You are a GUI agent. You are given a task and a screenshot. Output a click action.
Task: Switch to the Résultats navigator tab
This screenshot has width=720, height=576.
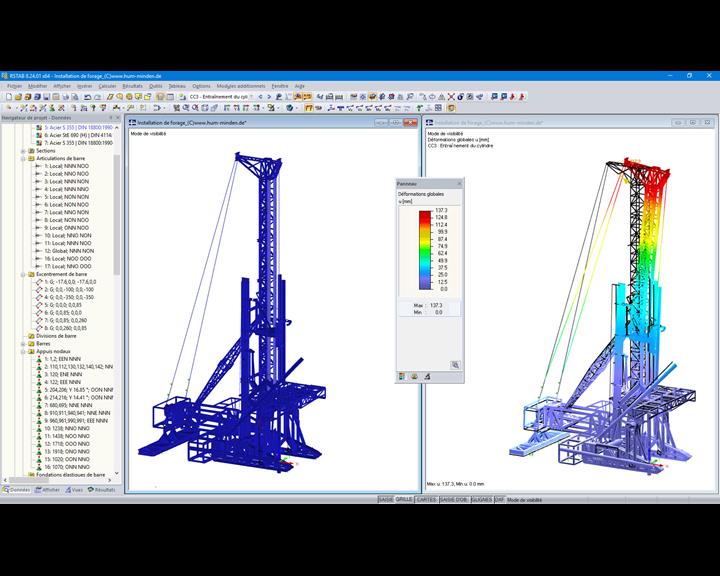pos(101,490)
